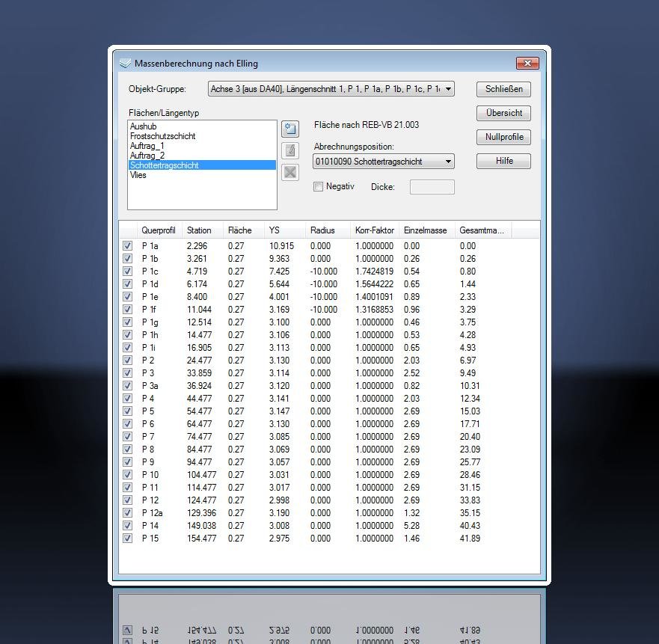Toggle the Negativ checkbox
This screenshot has height=644, width=659.
point(318,187)
